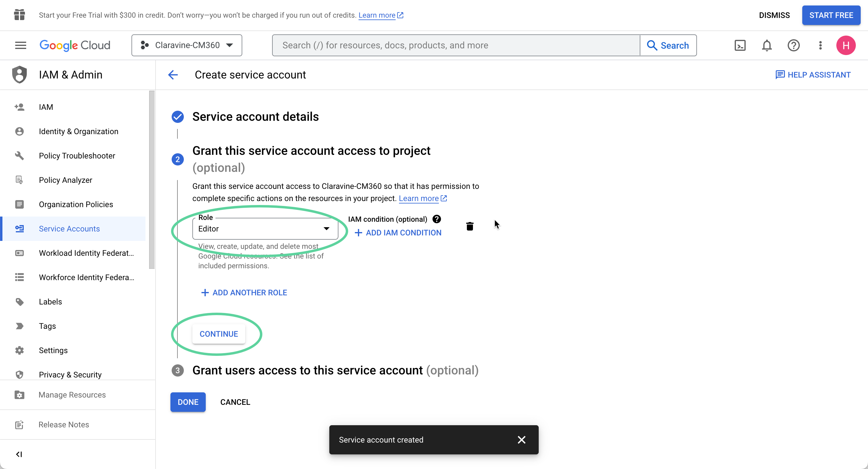Click the Organization Policies icon
Image resolution: width=868 pixels, height=469 pixels.
point(19,204)
